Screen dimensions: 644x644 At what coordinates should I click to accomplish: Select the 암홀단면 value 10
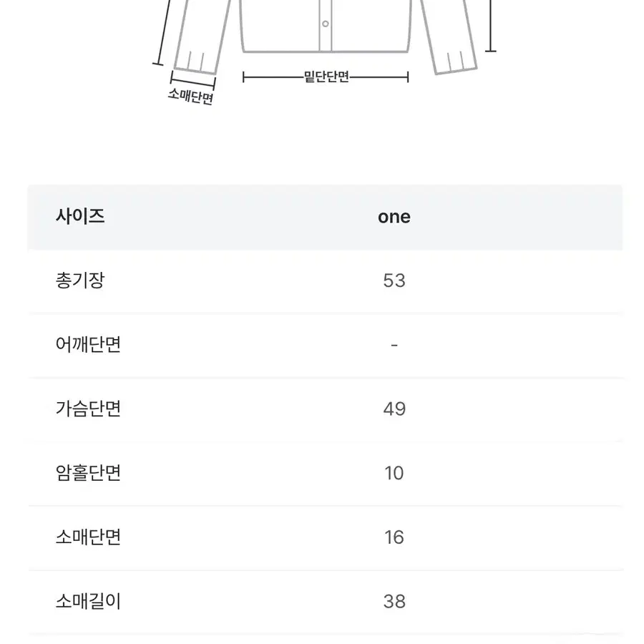click(x=394, y=473)
